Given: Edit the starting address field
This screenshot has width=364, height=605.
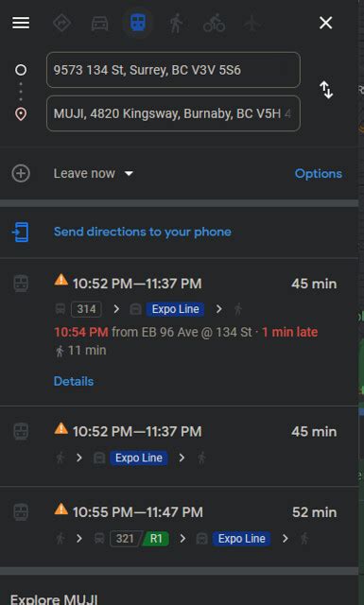Looking at the screenshot, I should tap(173, 70).
